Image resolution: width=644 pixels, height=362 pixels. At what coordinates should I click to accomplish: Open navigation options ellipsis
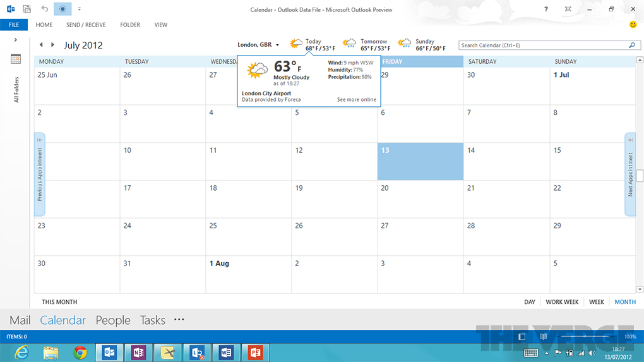[179, 319]
